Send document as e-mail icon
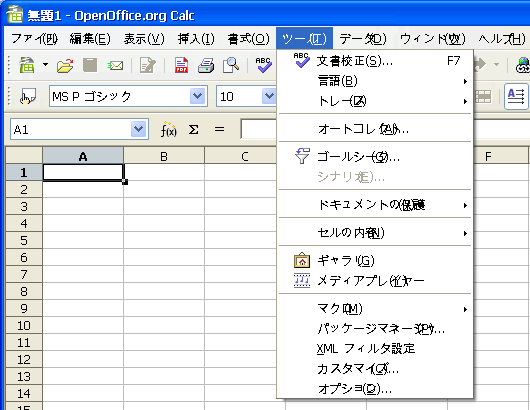This screenshot has width=530, height=410. click(x=115, y=65)
